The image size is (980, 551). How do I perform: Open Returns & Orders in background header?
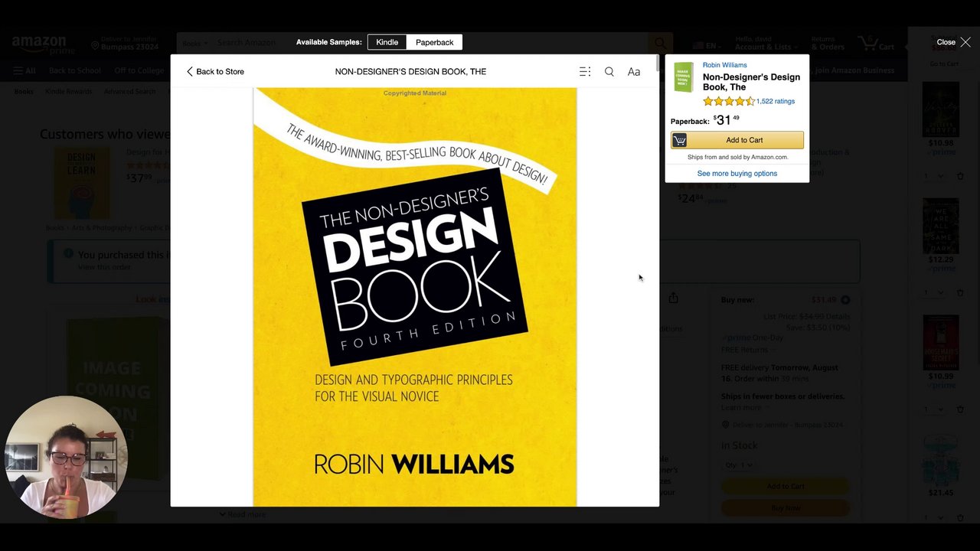(x=828, y=43)
